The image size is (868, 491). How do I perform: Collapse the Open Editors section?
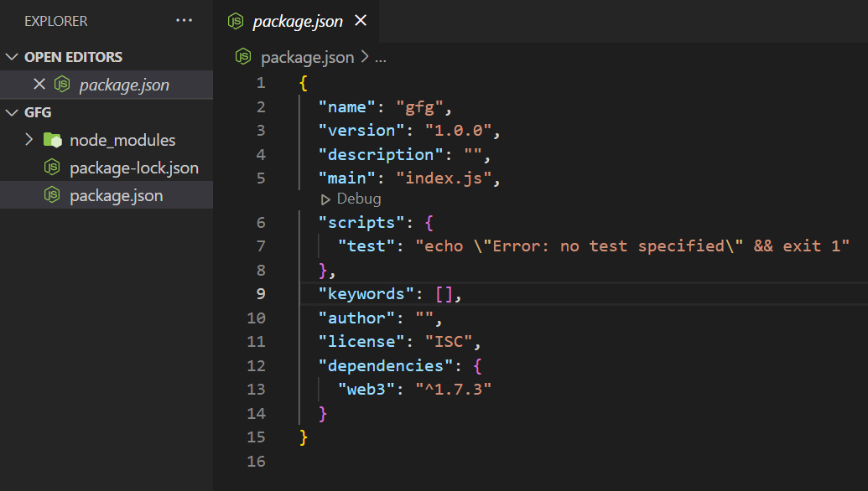(x=12, y=57)
